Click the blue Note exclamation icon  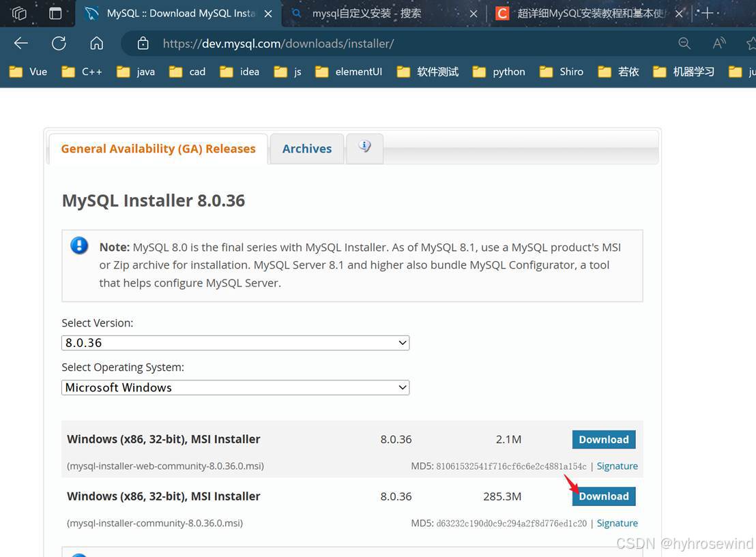79,245
